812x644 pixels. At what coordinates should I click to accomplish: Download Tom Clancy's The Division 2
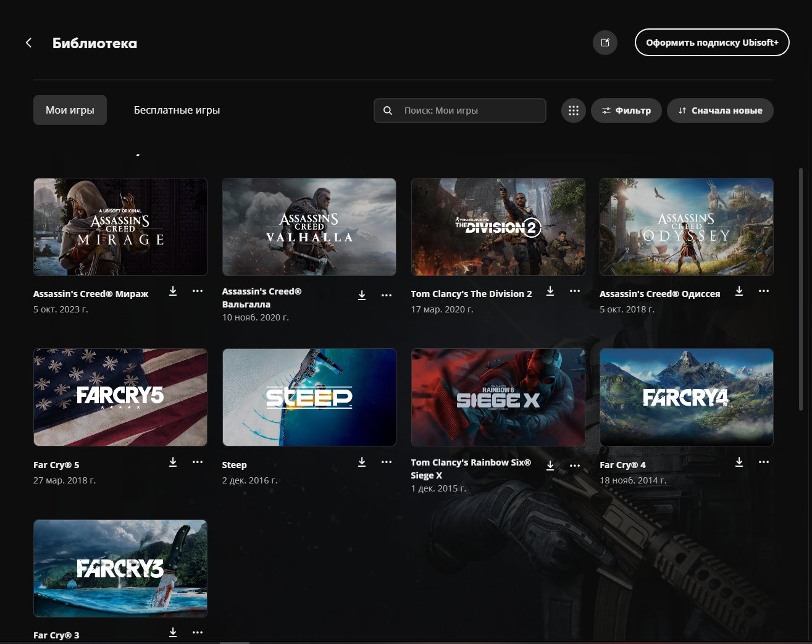[x=550, y=291]
